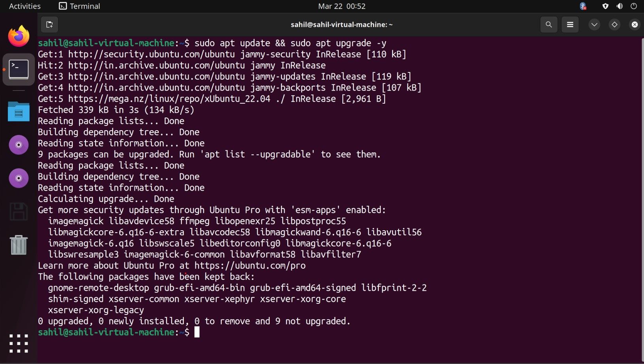This screenshot has height=364, width=644.
Task: Open the Files file manager in the dock
Action: (18, 112)
